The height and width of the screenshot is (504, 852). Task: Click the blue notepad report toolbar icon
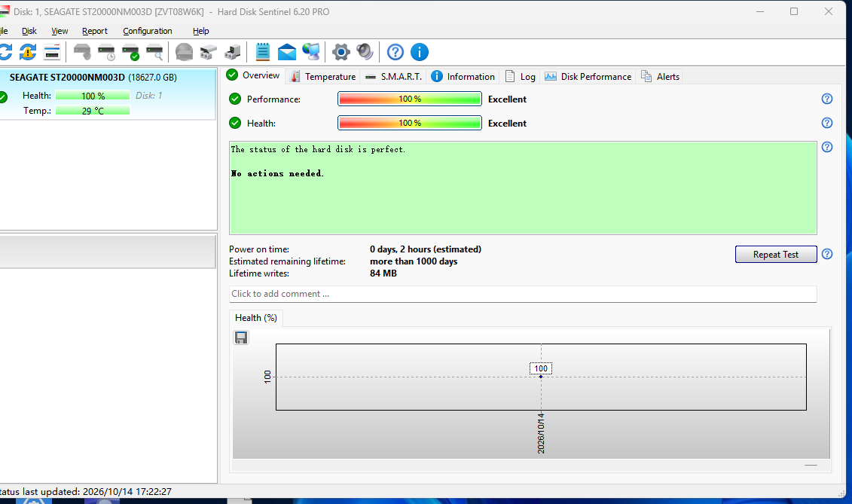pos(262,52)
